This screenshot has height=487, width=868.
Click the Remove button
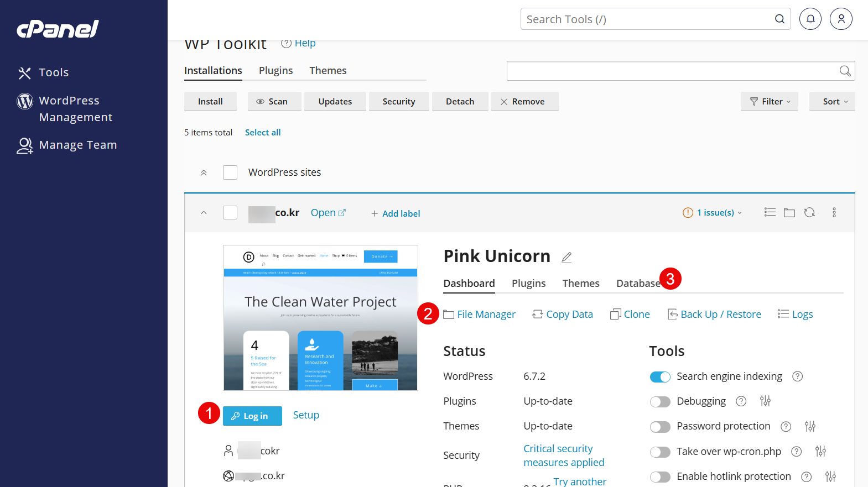(x=525, y=102)
